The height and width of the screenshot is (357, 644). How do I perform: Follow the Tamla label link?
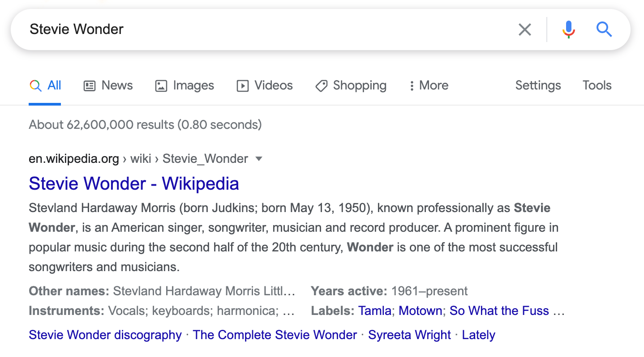point(375,311)
